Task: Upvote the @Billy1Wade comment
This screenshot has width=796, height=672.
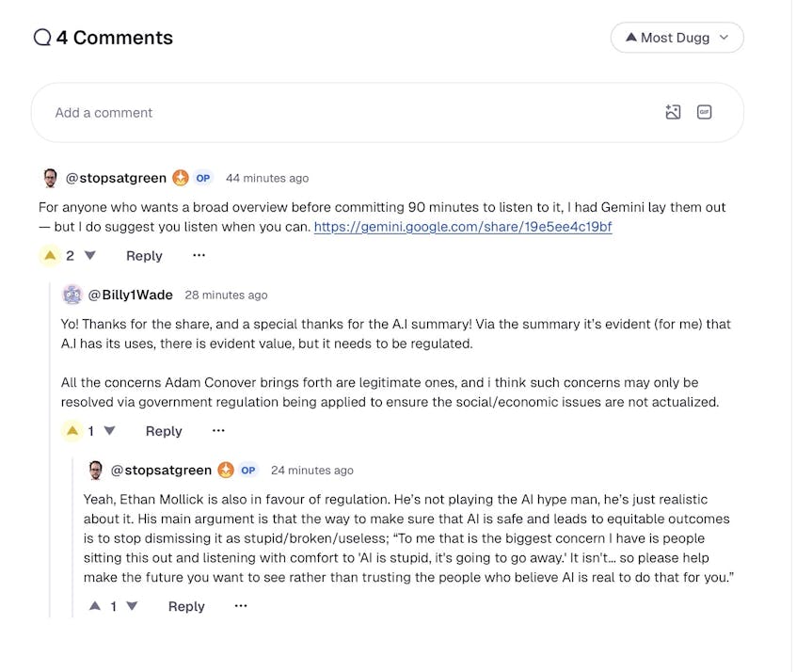Action: pos(72,431)
